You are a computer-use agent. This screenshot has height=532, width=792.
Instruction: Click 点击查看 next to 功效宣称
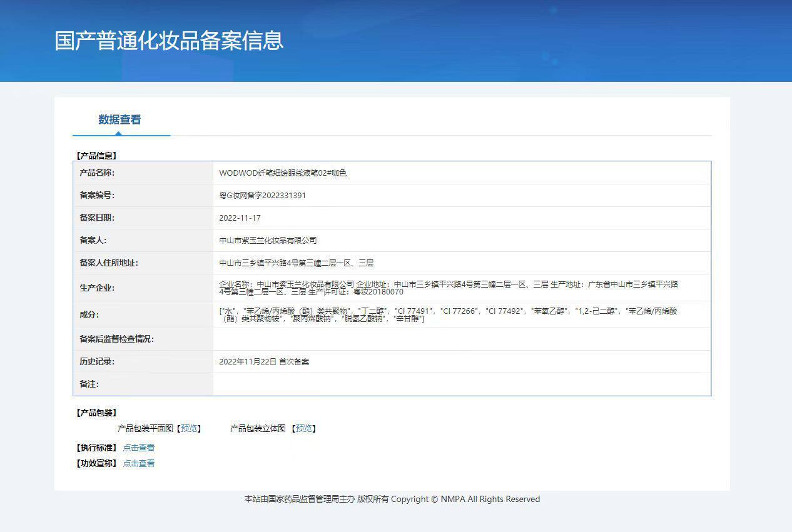pyautogui.click(x=139, y=463)
